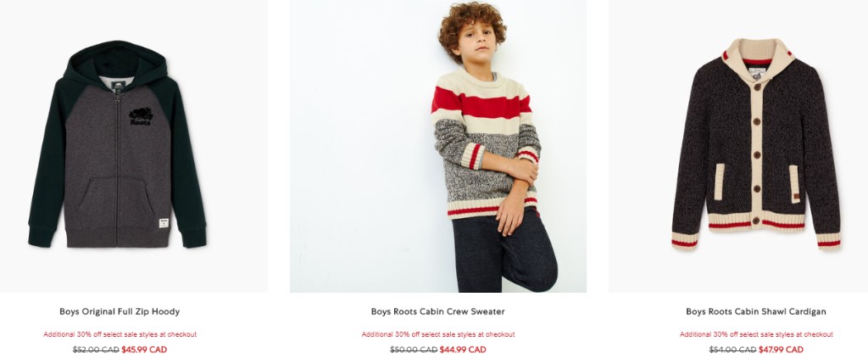Image resolution: width=868 pixels, height=364 pixels.
Task: Click the Boys Roots Cabin Shawl Cardigan title
Action: [x=755, y=311]
